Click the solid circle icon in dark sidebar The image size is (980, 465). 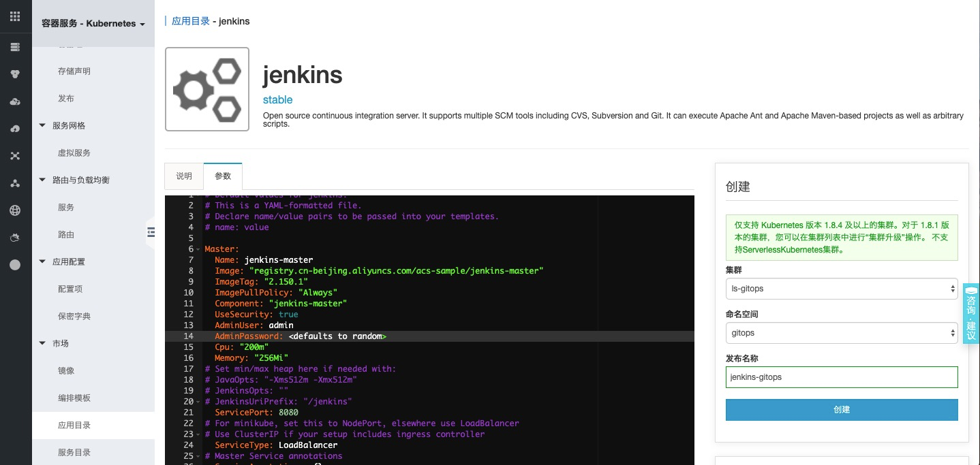[15, 265]
